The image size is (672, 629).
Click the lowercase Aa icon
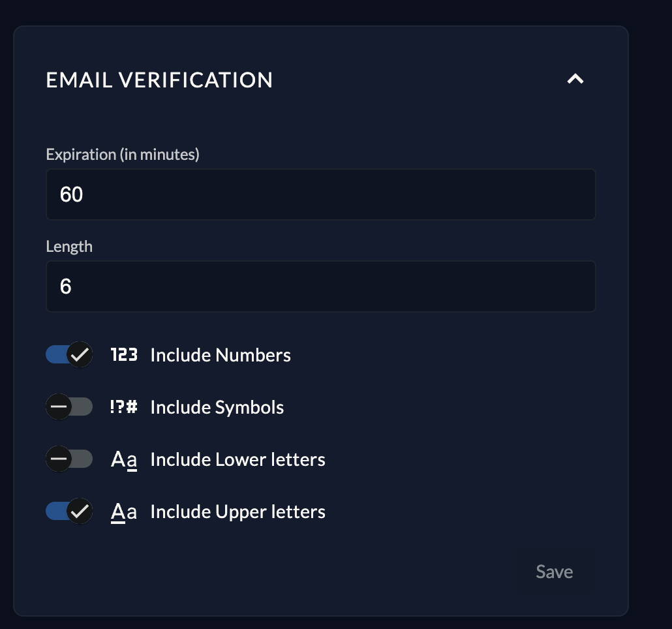(124, 459)
